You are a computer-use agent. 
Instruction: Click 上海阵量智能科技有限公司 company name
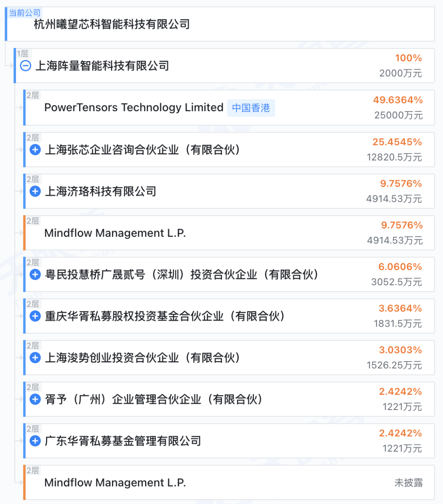coord(103,66)
